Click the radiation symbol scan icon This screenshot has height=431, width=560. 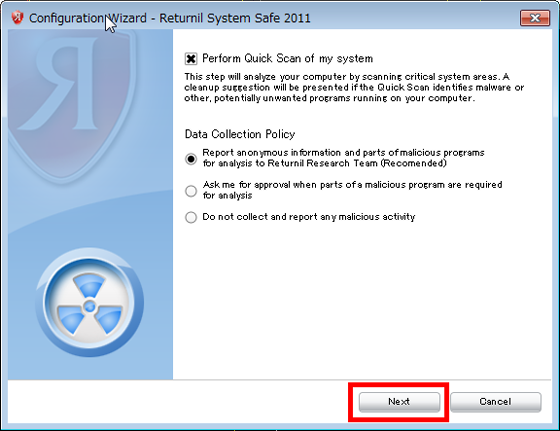[x=89, y=303]
